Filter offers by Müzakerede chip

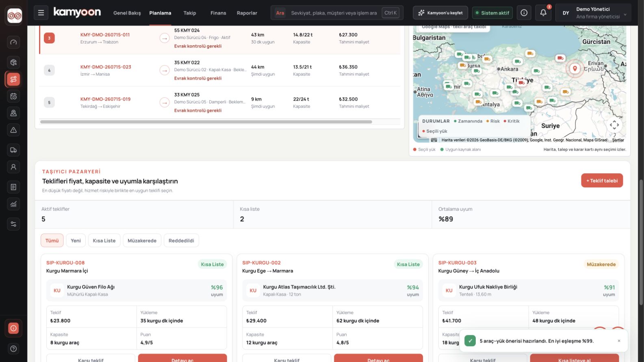click(x=142, y=241)
